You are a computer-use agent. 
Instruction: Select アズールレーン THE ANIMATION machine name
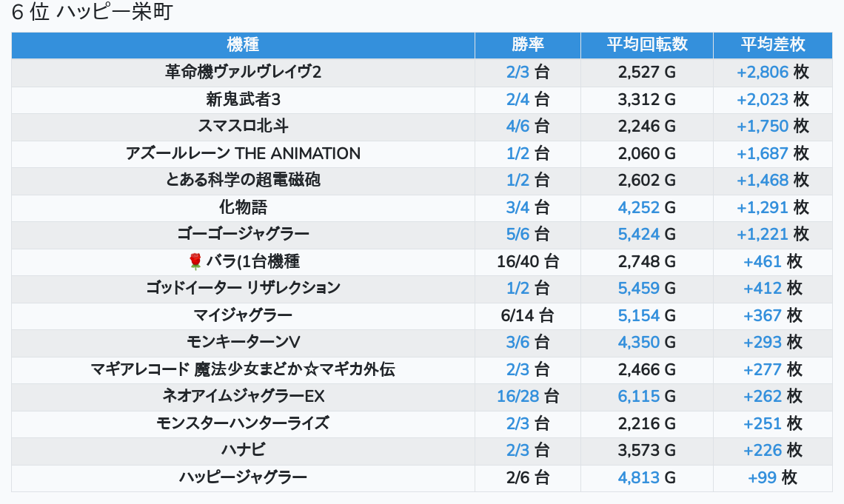coord(243,153)
